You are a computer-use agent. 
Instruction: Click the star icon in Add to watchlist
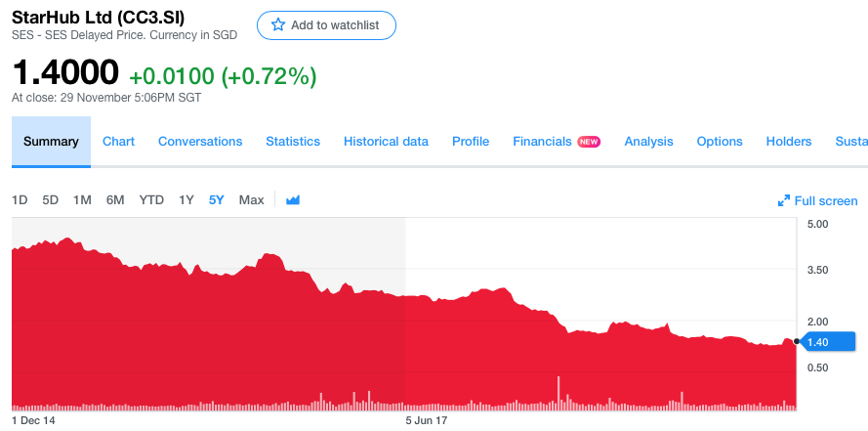[278, 25]
